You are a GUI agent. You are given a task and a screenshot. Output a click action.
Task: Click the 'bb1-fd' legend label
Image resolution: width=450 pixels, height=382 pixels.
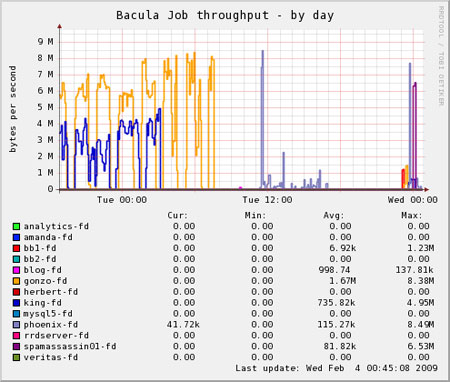point(40,248)
